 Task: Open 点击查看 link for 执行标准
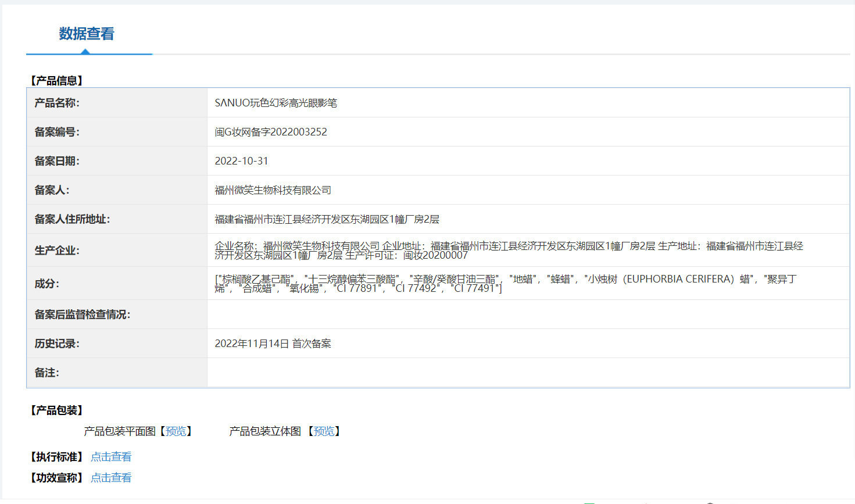tap(111, 457)
